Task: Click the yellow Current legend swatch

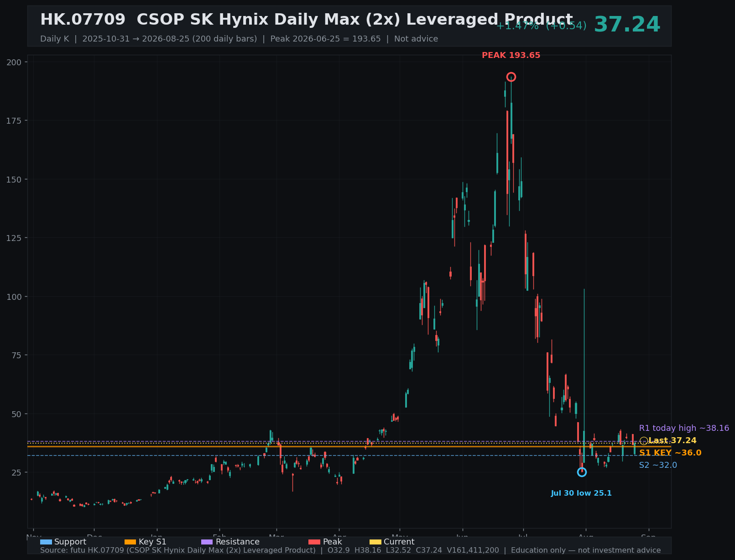Action: pos(375,542)
